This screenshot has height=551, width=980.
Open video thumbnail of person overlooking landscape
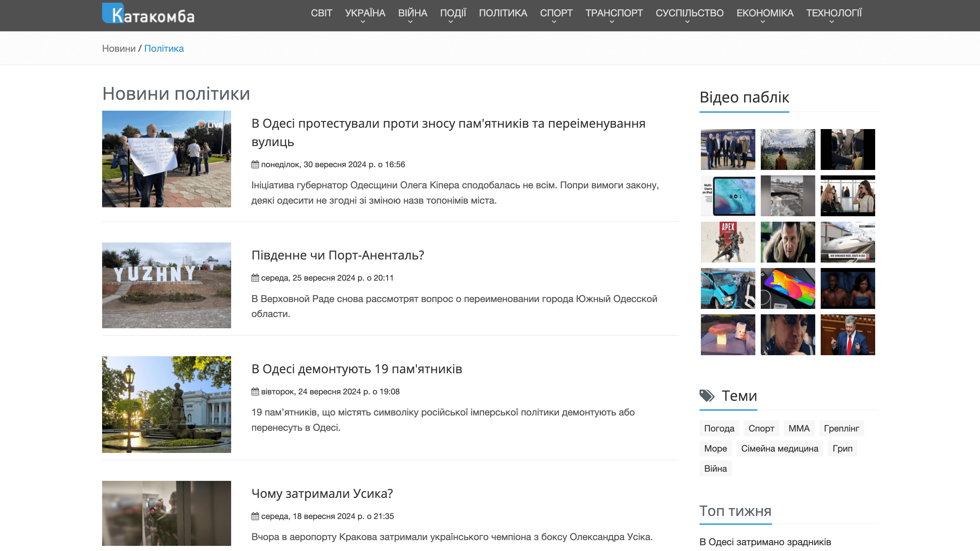pos(788,149)
